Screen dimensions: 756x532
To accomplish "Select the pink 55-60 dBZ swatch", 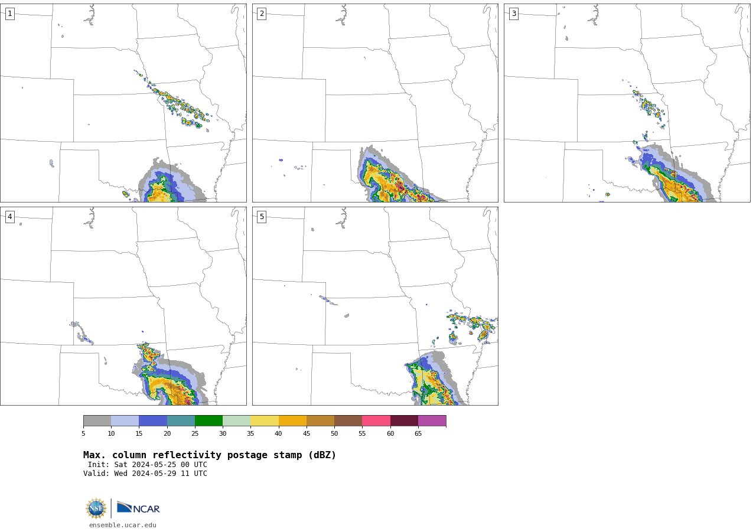I will tap(376, 420).
